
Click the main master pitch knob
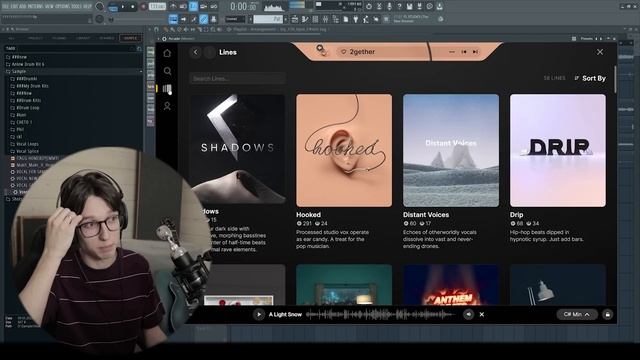pyautogui.click(x=100, y=19)
